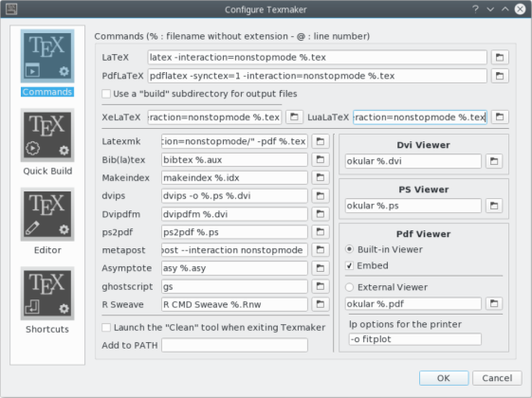The width and height of the screenshot is (532, 398).
Task: Select the Shortcuts label in sidebar
Action: point(47,329)
